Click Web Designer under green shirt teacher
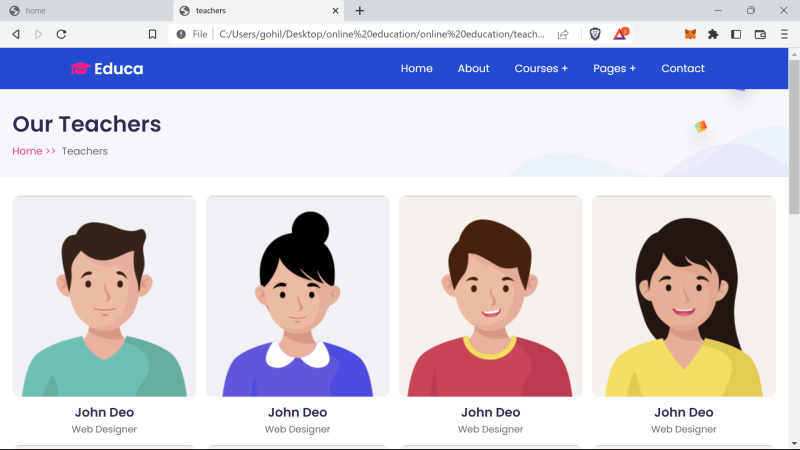Viewport: 800px width, 450px height. coord(104,430)
